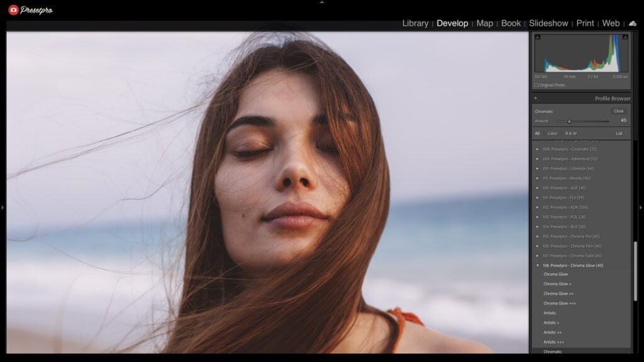Close the Chromatic profile amount panel
644x362 pixels.
tap(620, 111)
